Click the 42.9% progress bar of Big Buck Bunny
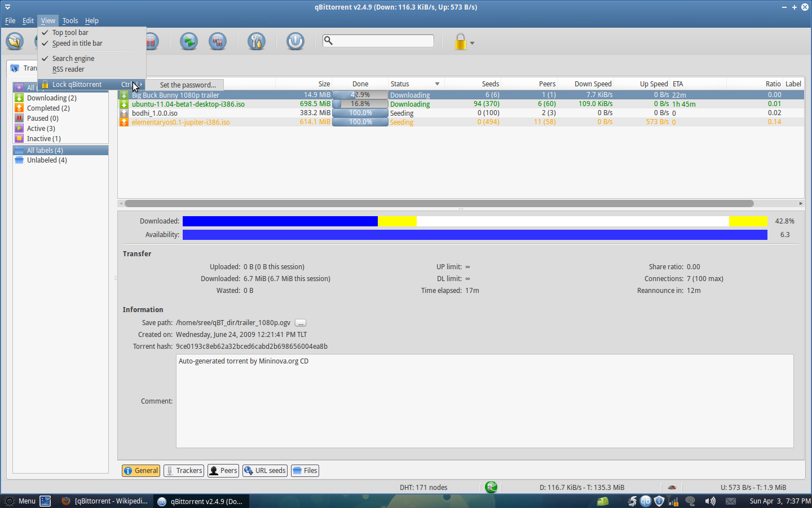The image size is (812, 508). (360, 95)
